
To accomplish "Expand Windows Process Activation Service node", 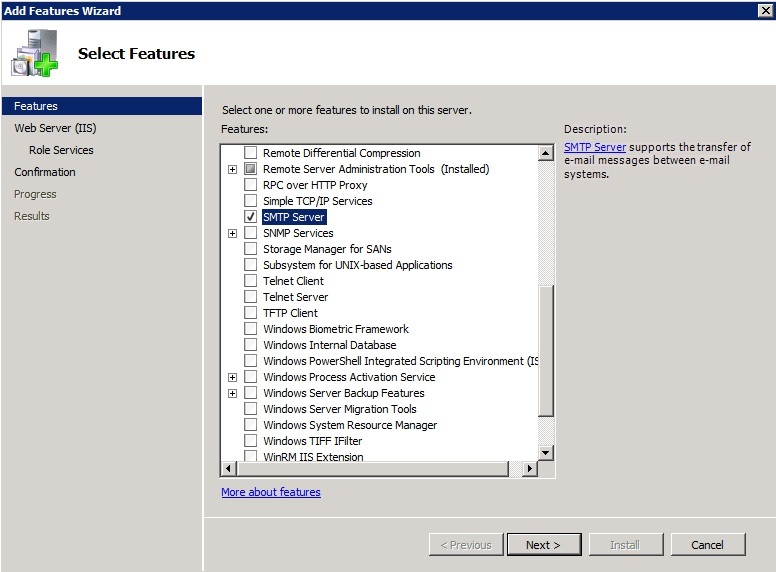I will point(232,377).
